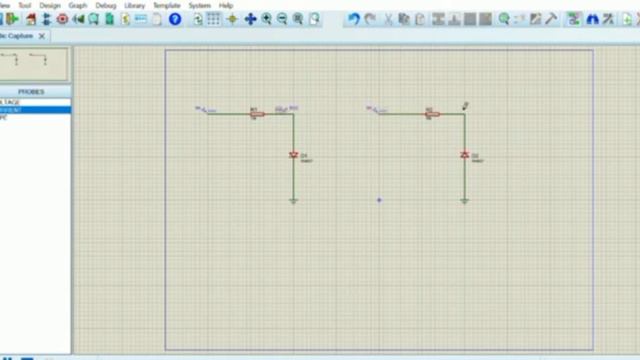Image resolution: width=640 pixels, height=360 pixels.
Task: Copy selection to clipboard icon
Action: click(x=404, y=19)
